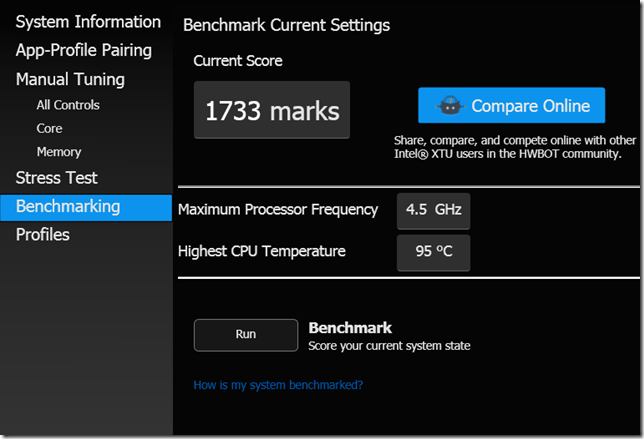Open the 'How is my system benchmarked?' link
644x439 pixels.
pos(278,385)
